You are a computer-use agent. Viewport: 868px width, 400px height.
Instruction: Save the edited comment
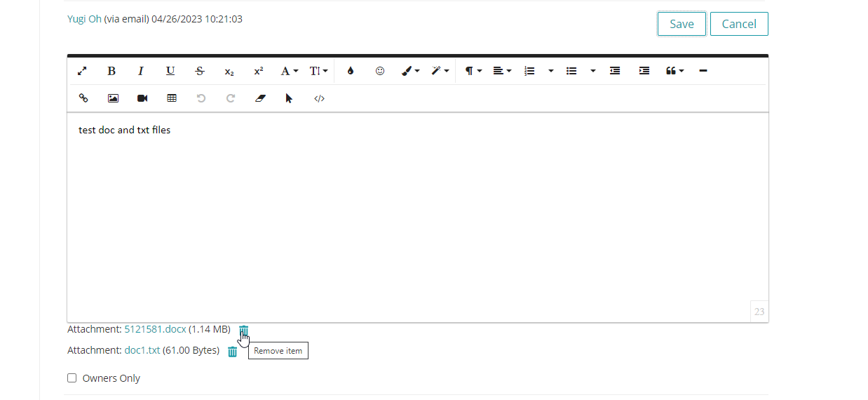point(681,24)
